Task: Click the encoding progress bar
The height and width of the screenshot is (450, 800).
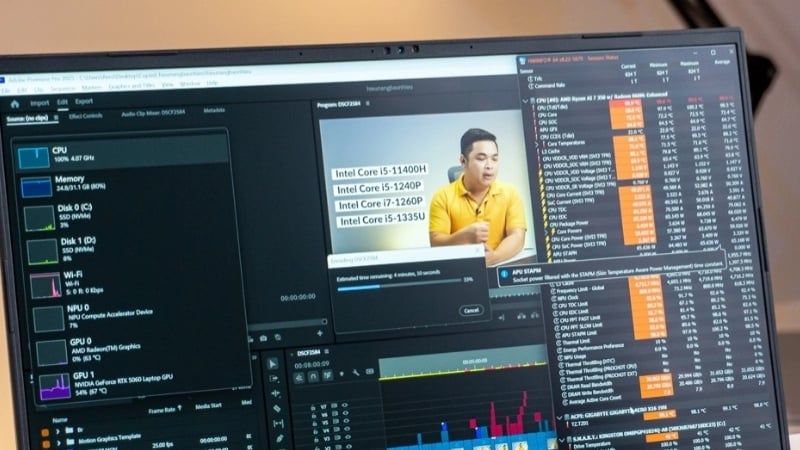Action: [x=399, y=285]
